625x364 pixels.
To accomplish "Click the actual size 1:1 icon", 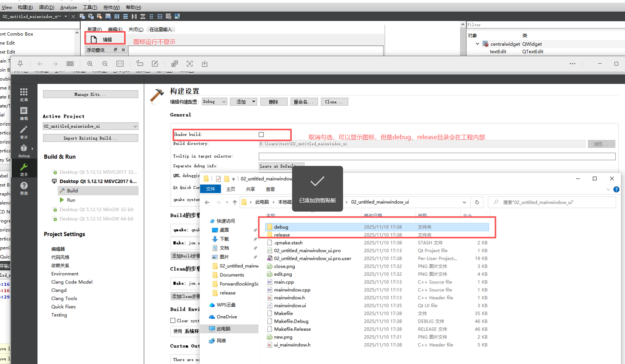I will 120,64.
